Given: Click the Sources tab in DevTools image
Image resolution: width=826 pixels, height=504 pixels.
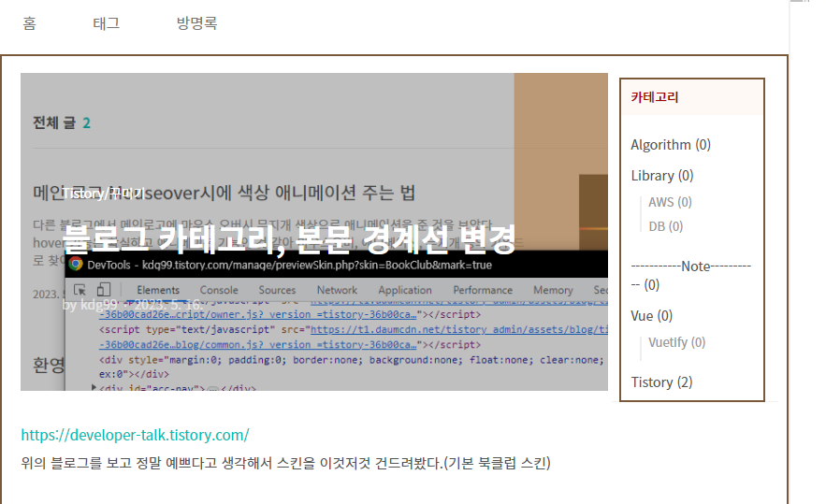Looking at the screenshot, I should point(277,290).
